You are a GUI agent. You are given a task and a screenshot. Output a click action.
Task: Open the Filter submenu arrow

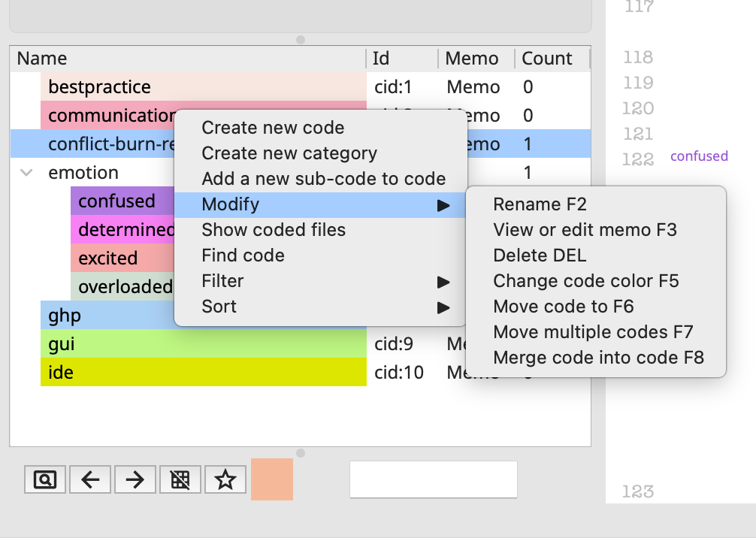click(x=443, y=282)
